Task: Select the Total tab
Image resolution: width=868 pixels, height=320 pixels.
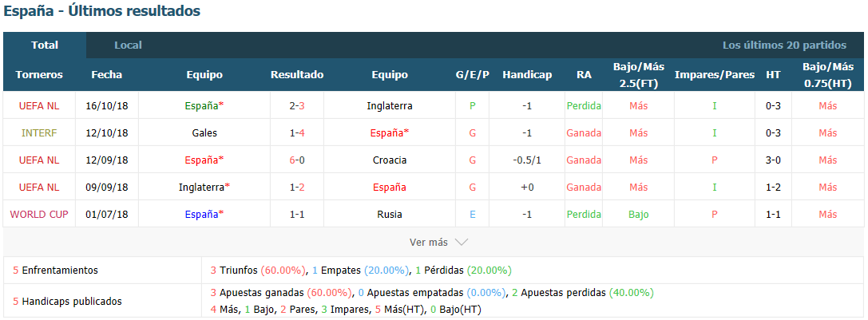Action: coord(45,45)
